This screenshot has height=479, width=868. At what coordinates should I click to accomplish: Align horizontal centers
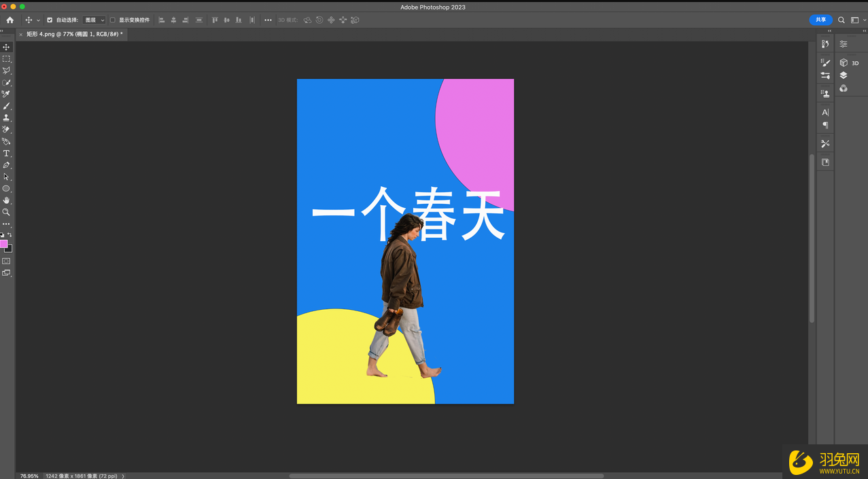point(173,20)
